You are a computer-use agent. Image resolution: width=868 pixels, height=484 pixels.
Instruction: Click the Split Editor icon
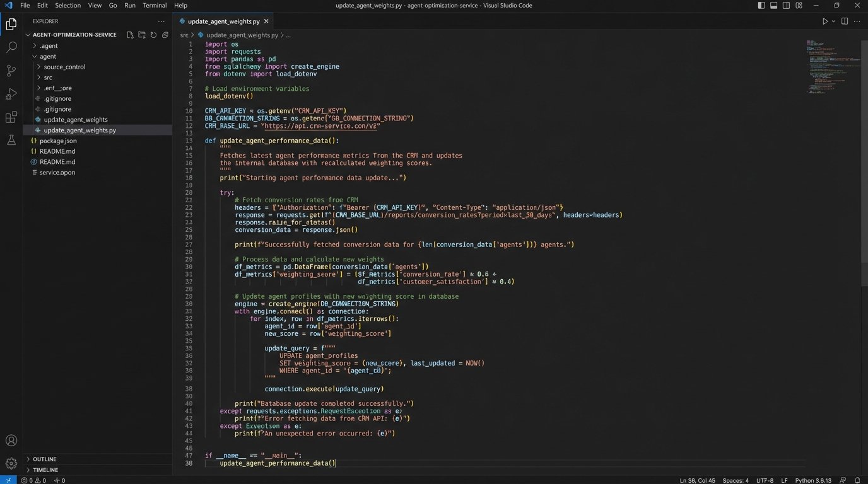pyautogui.click(x=845, y=21)
